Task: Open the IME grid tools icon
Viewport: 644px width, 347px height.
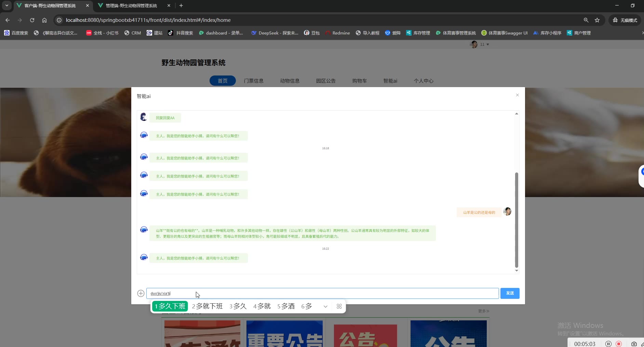Action: point(339,306)
